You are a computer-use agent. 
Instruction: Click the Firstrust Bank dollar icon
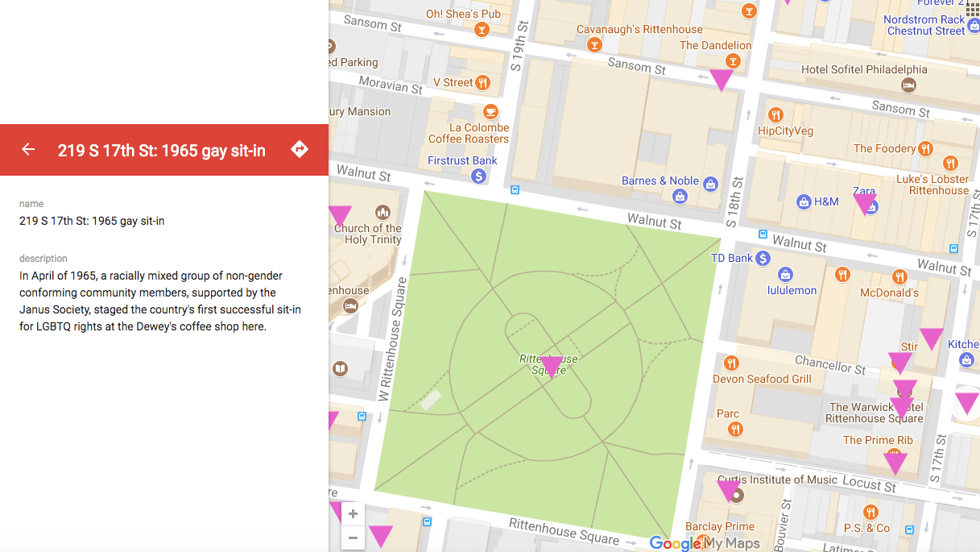478,176
